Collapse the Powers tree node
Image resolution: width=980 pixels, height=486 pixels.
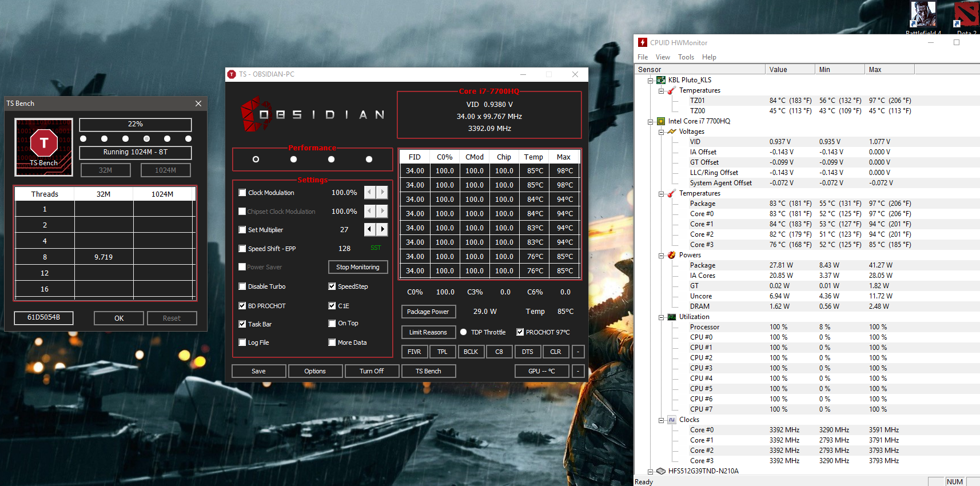click(661, 255)
